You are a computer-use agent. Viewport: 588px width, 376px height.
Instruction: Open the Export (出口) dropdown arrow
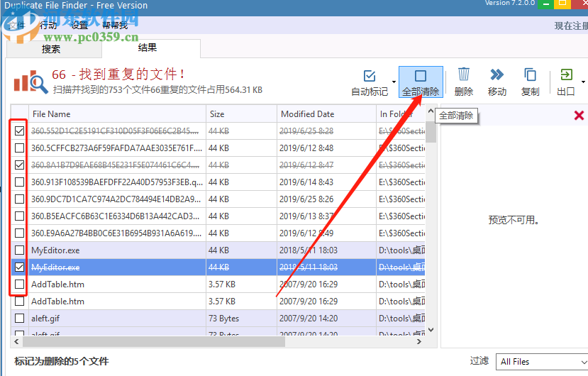[x=583, y=82]
